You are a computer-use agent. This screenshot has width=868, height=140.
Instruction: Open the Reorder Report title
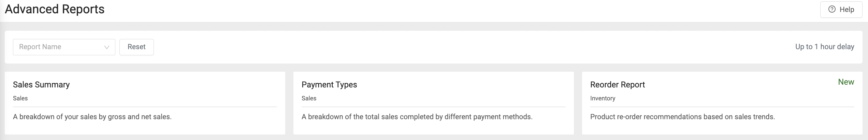point(618,85)
